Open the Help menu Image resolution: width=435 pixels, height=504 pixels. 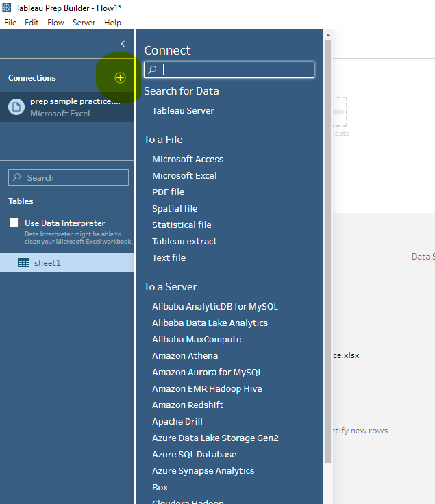coord(112,23)
